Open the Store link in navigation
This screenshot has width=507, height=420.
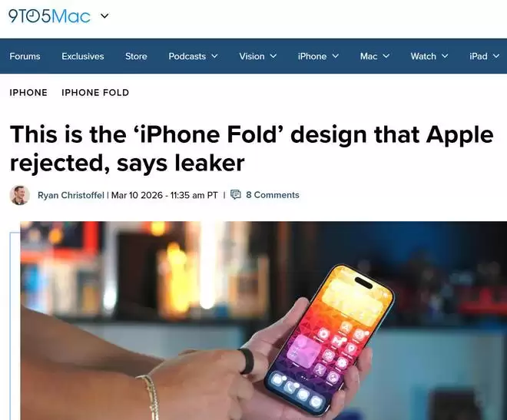136,56
